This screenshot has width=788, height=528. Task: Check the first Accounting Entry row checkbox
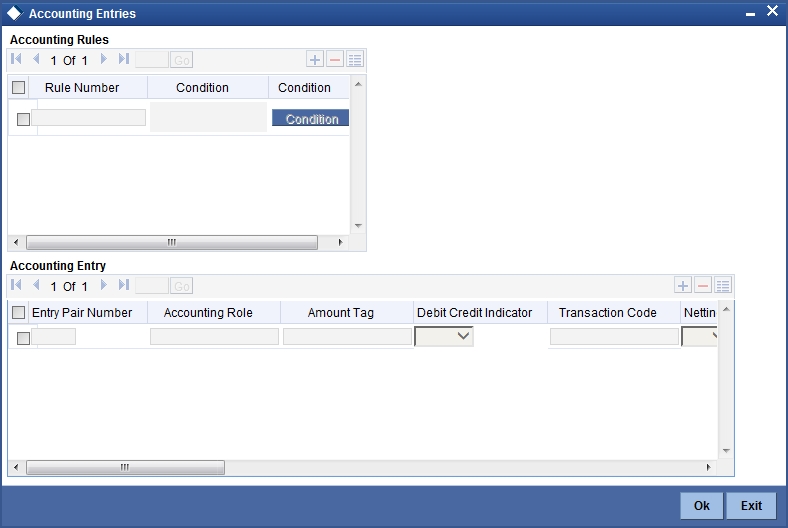coord(23,338)
